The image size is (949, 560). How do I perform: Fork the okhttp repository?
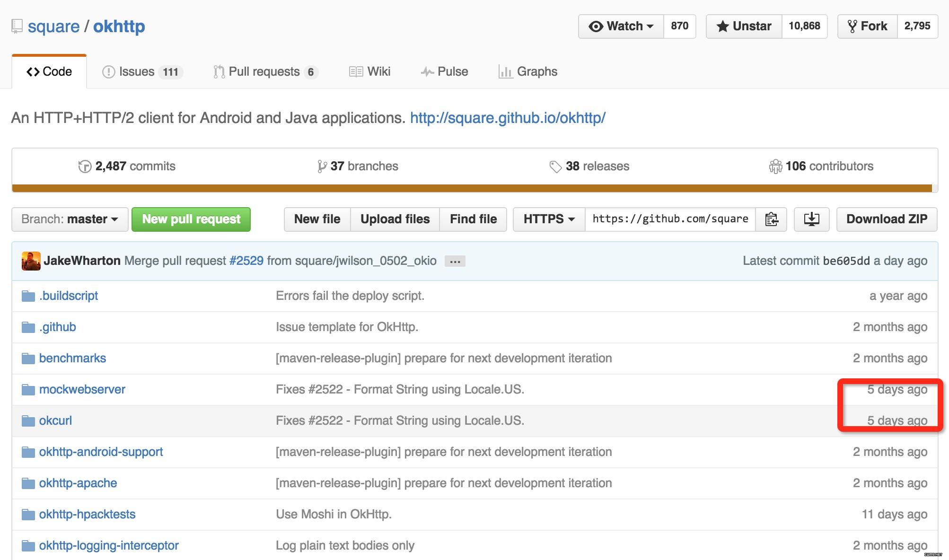point(867,26)
